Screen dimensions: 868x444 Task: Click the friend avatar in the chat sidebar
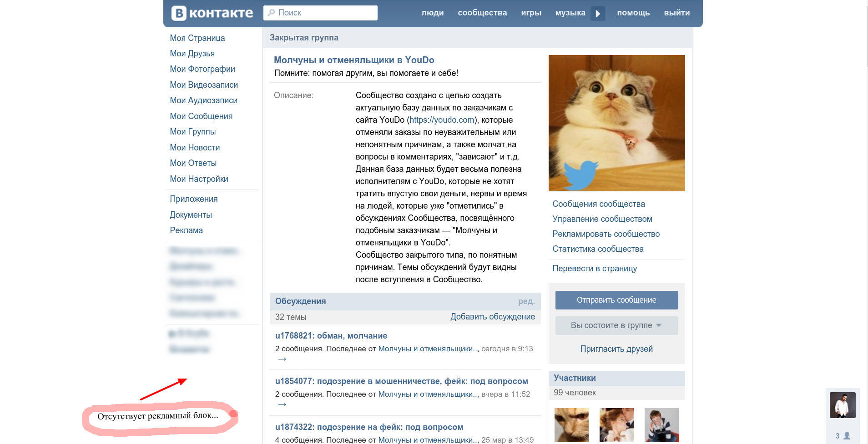[x=843, y=405]
